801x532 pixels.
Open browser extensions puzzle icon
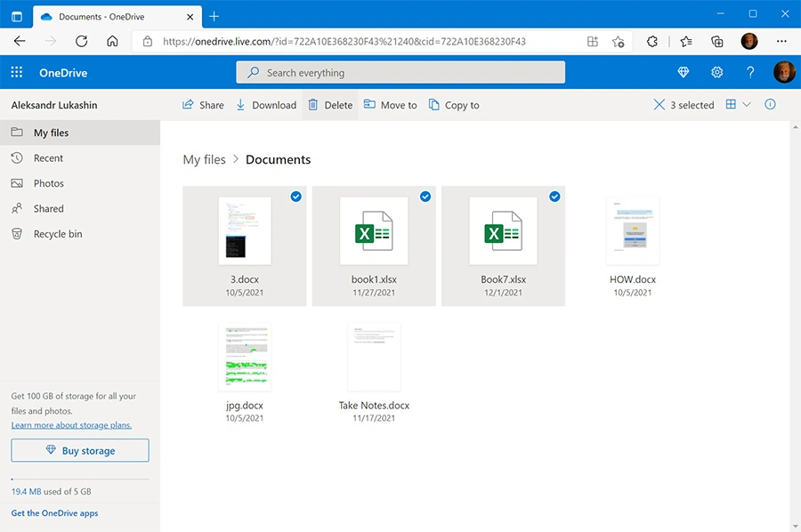click(651, 41)
